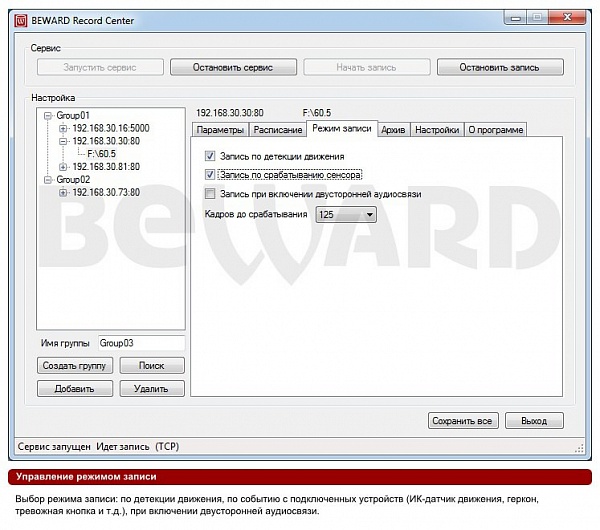
Task: Click the resize grip in status bar corner
Action: tap(579, 448)
